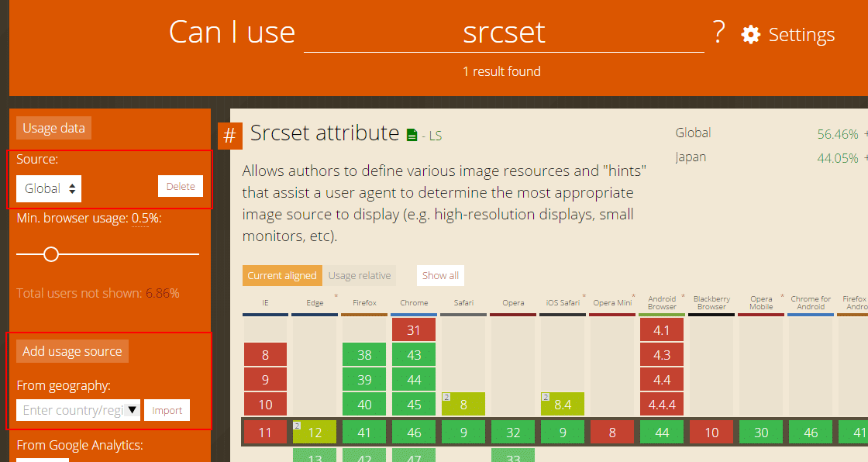
Task: Click the Android Browser column header
Action: pyautogui.click(x=662, y=303)
